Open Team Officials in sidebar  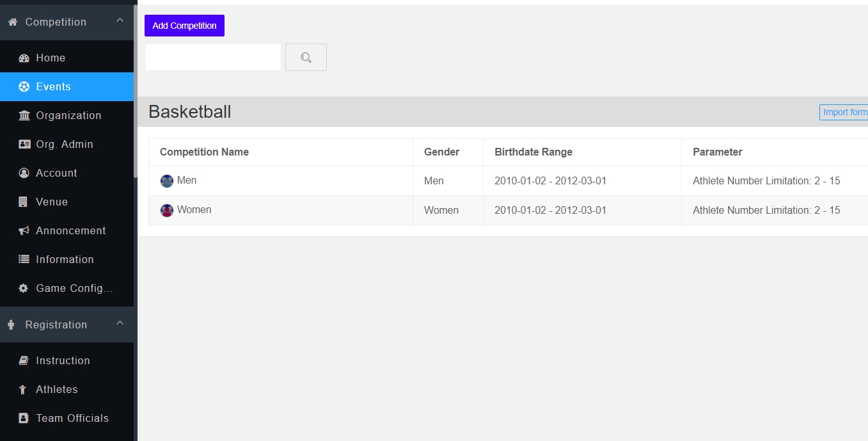tap(72, 419)
